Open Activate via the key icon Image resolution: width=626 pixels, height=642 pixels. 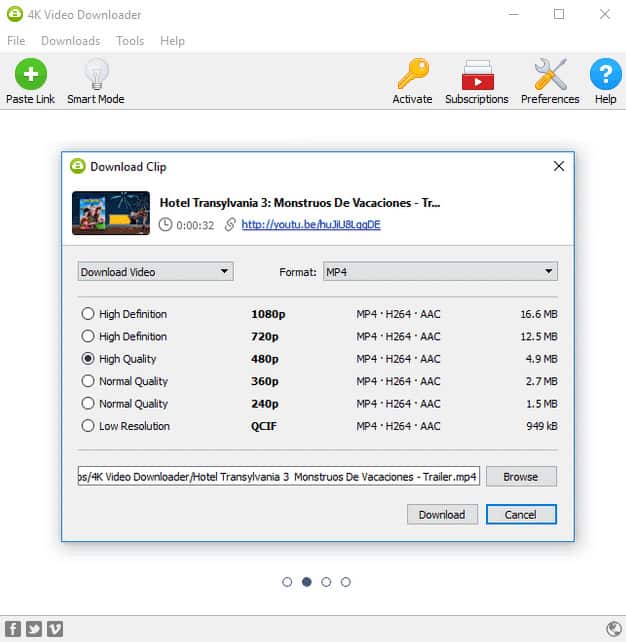tap(414, 73)
